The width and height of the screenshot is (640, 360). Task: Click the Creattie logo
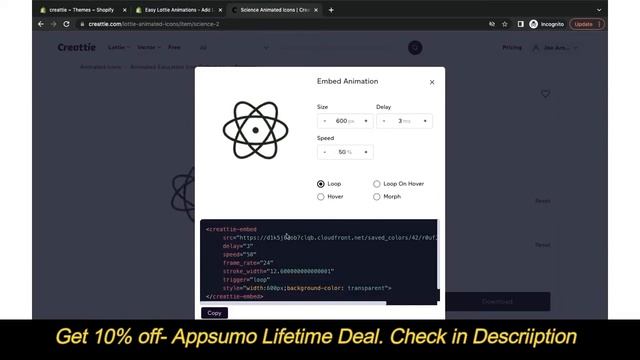coord(76,47)
